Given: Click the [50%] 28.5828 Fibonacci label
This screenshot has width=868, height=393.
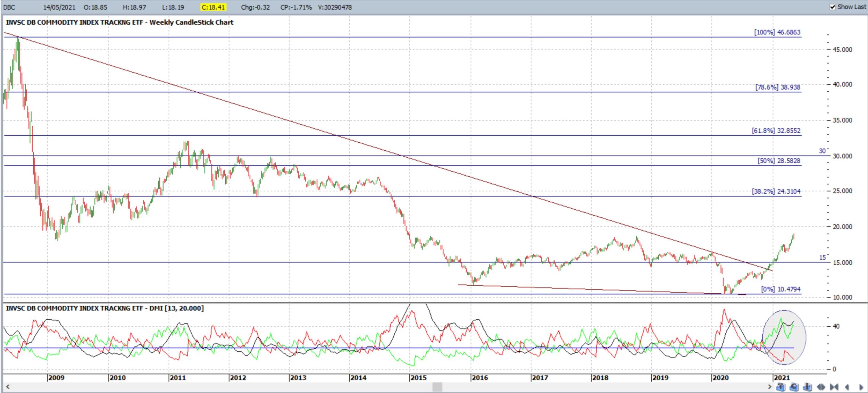Looking at the screenshot, I should pyautogui.click(x=779, y=161).
